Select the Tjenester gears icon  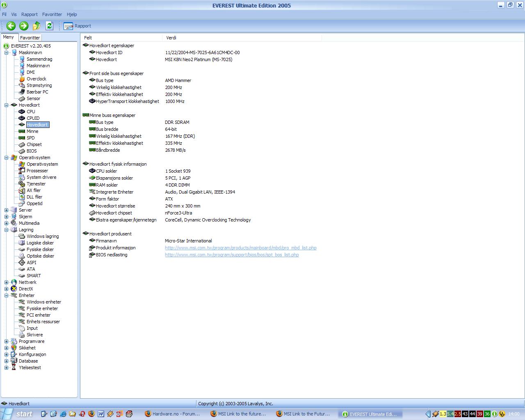click(22, 184)
